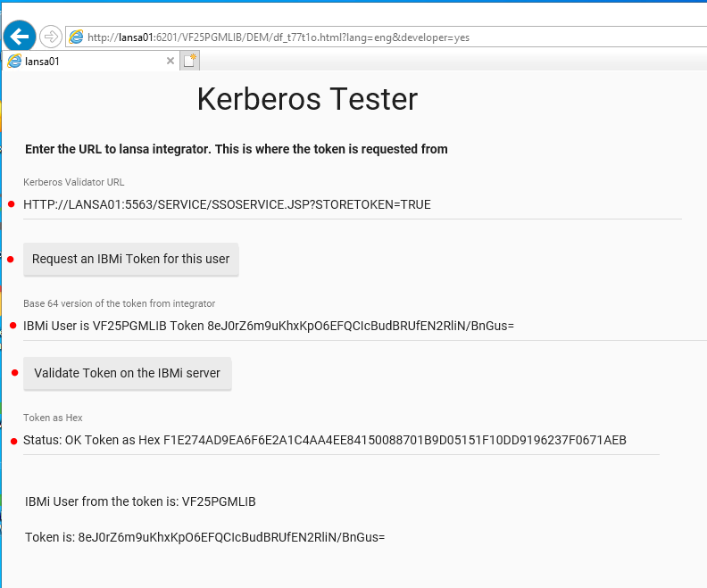
Task: Click the red dot beside the Base 64 token field
Action: click(12, 326)
